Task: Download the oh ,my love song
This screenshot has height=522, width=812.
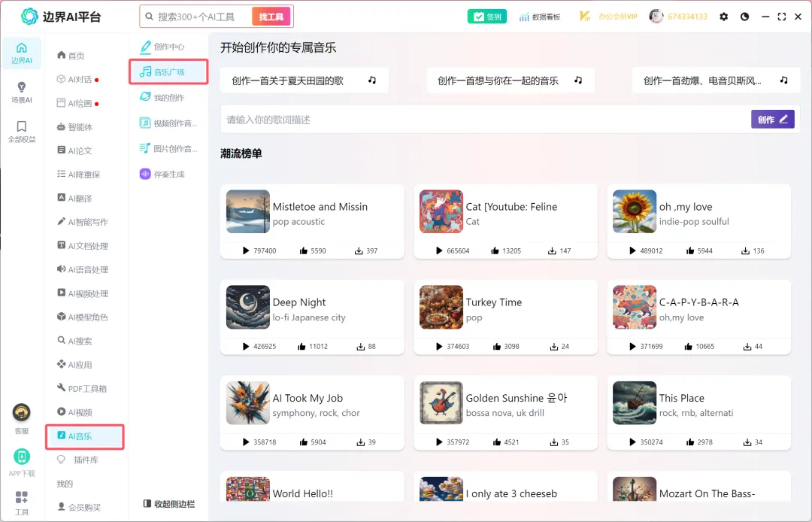Action: coord(745,250)
